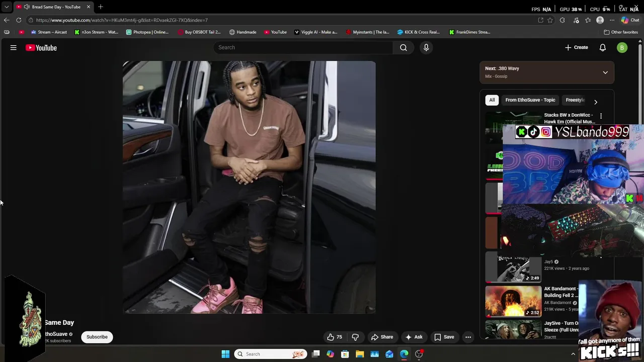
Task: Show hidden system tray icons chevron
Action: (x=573, y=354)
